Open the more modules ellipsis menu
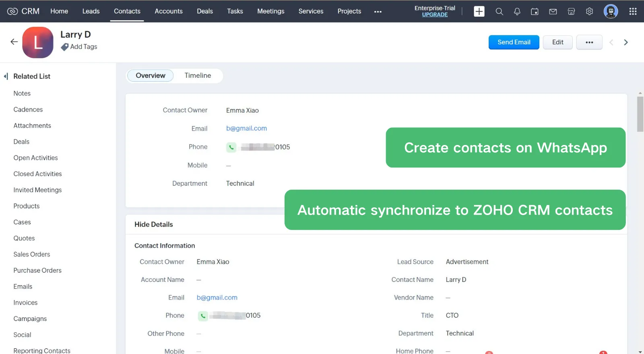 point(378,12)
